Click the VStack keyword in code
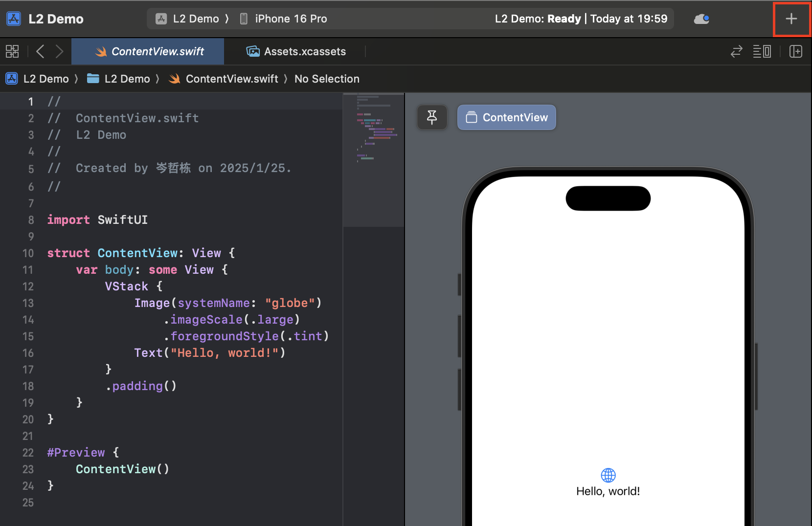The image size is (812, 526). click(126, 286)
